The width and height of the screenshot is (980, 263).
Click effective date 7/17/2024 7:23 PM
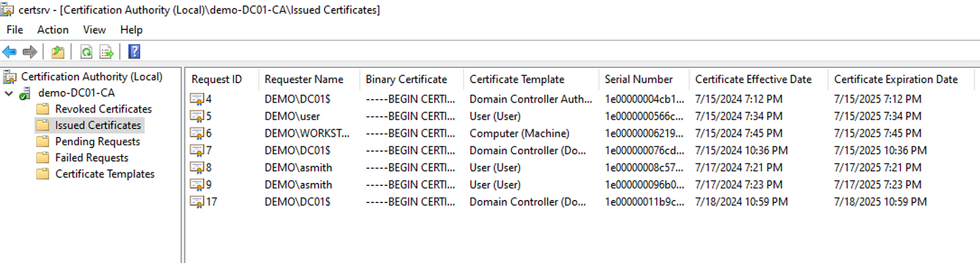pyautogui.click(x=739, y=185)
